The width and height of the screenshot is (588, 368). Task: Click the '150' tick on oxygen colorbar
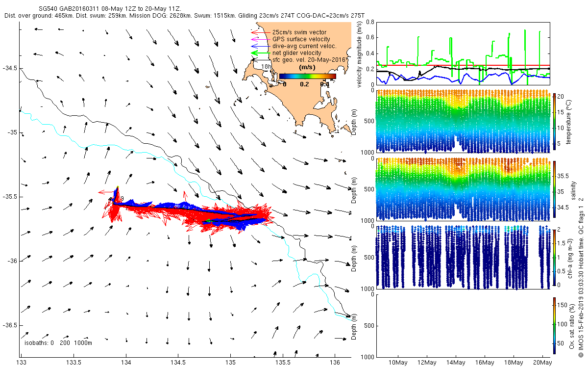[563, 305]
